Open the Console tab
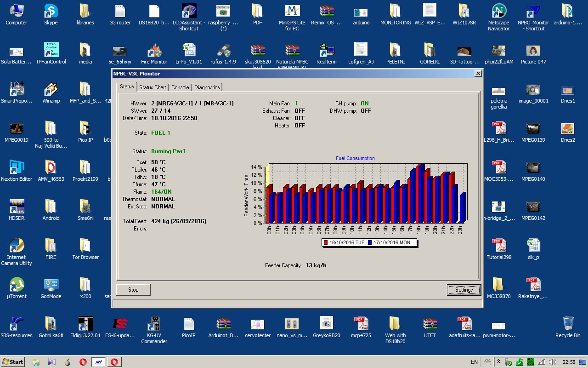The image size is (588, 368). pyautogui.click(x=180, y=87)
